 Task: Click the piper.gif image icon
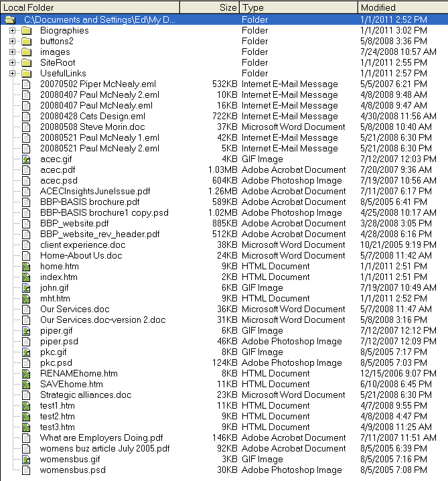[26, 331]
